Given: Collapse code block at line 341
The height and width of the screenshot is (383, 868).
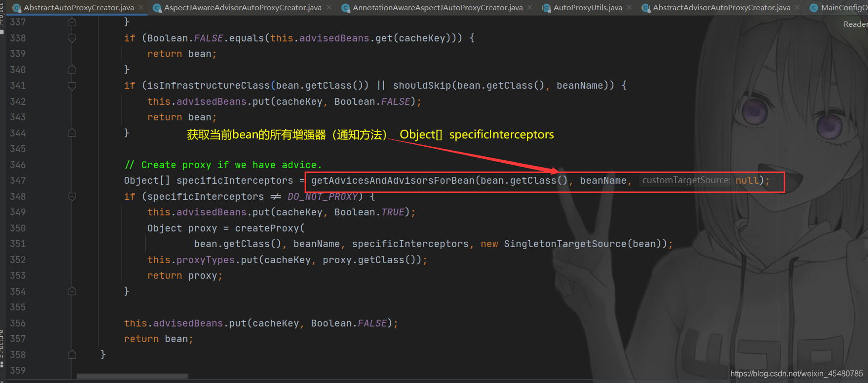Looking at the screenshot, I should pos(72,86).
